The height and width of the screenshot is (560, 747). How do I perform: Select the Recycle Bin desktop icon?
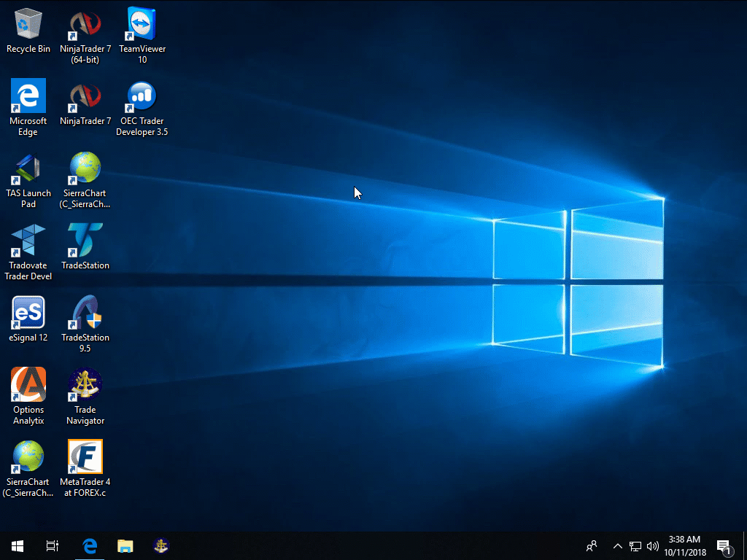(28, 31)
